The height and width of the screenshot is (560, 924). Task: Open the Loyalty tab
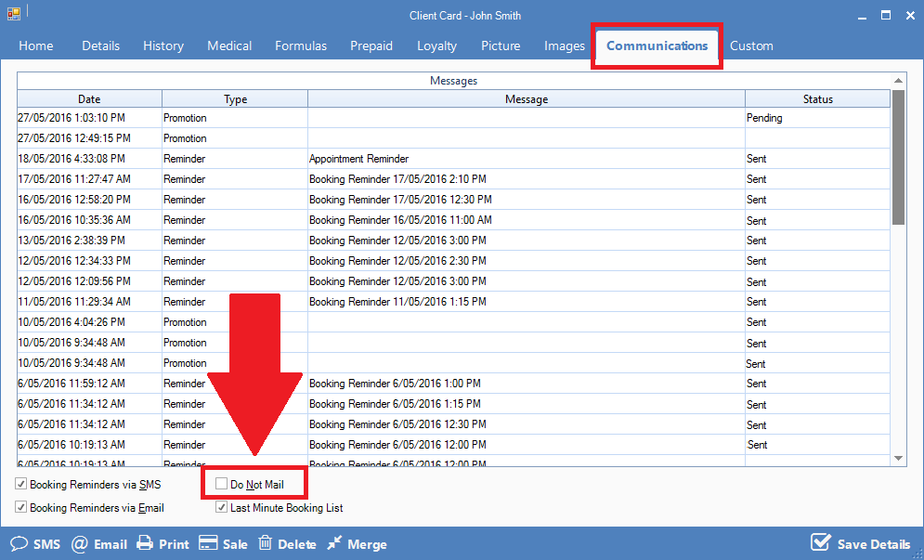[x=436, y=46]
